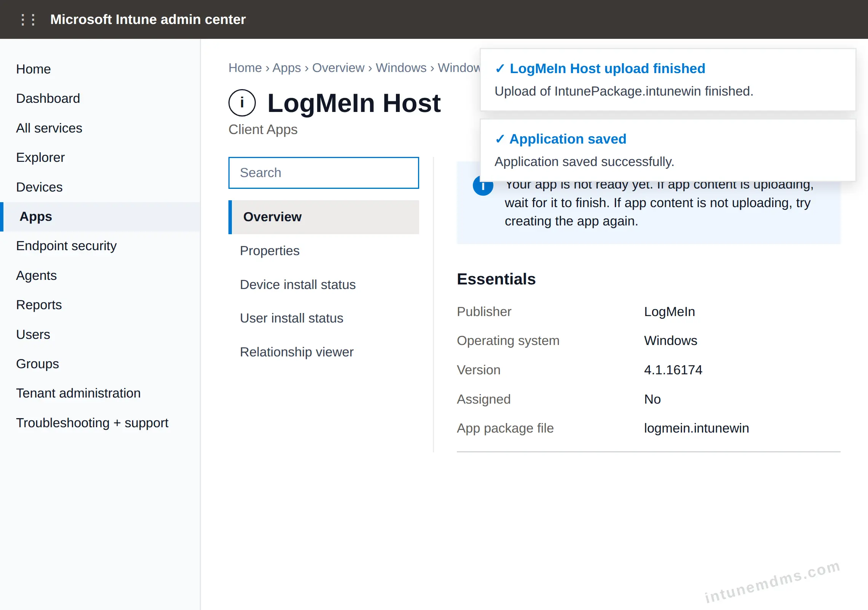
Task: Focus the Search input field
Action: (x=324, y=172)
